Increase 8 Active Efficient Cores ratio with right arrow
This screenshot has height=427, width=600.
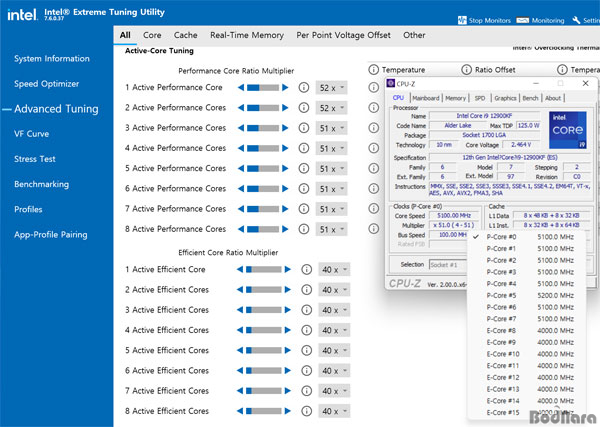tap(288, 411)
